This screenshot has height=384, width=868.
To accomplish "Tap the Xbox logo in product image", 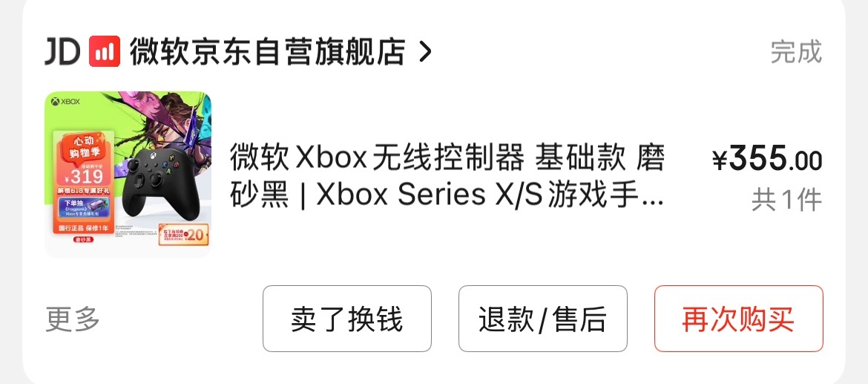I will pyautogui.click(x=66, y=102).
